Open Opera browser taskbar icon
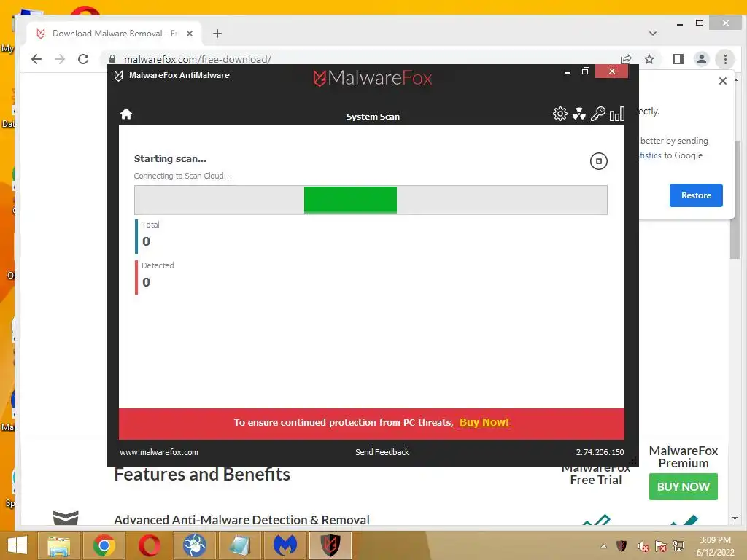The width and height of the screenshot is (747, 560). (149, 545)
